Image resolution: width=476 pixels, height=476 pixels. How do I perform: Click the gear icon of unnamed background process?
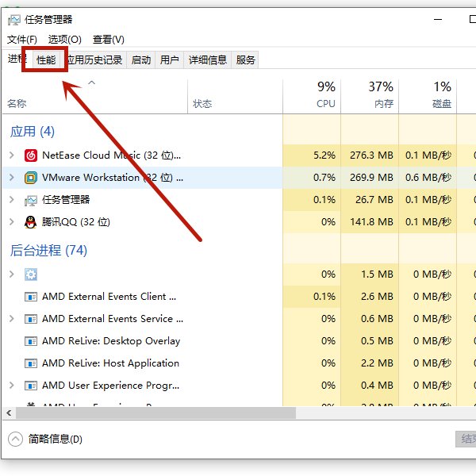31,274
